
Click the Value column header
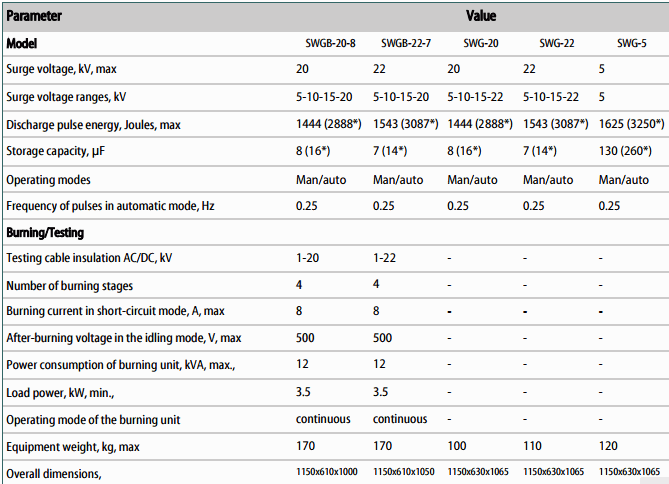pyautogui.click(x=481, y=16)
